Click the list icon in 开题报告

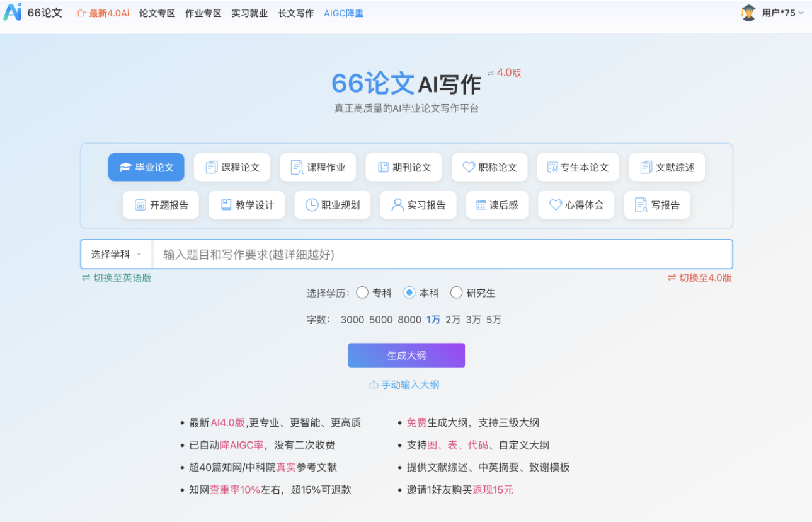(x=140, y=205)
